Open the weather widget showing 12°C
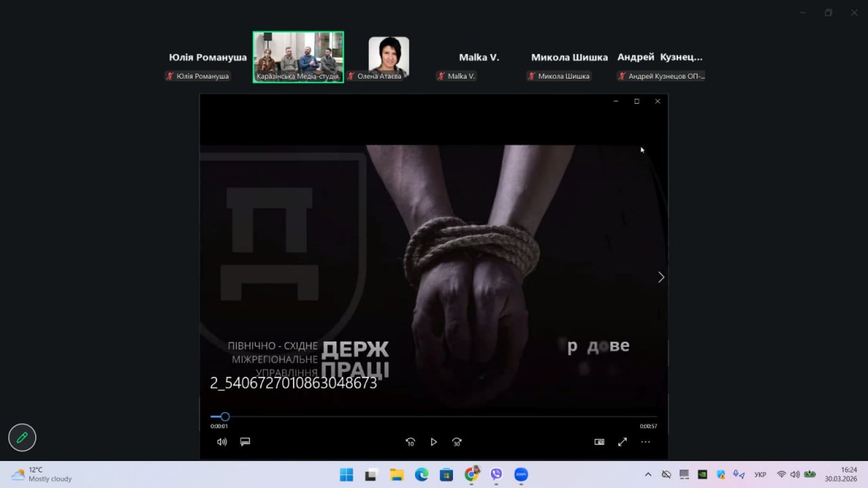The width and height of the screenshot is (868, 488). click(42, 474)
